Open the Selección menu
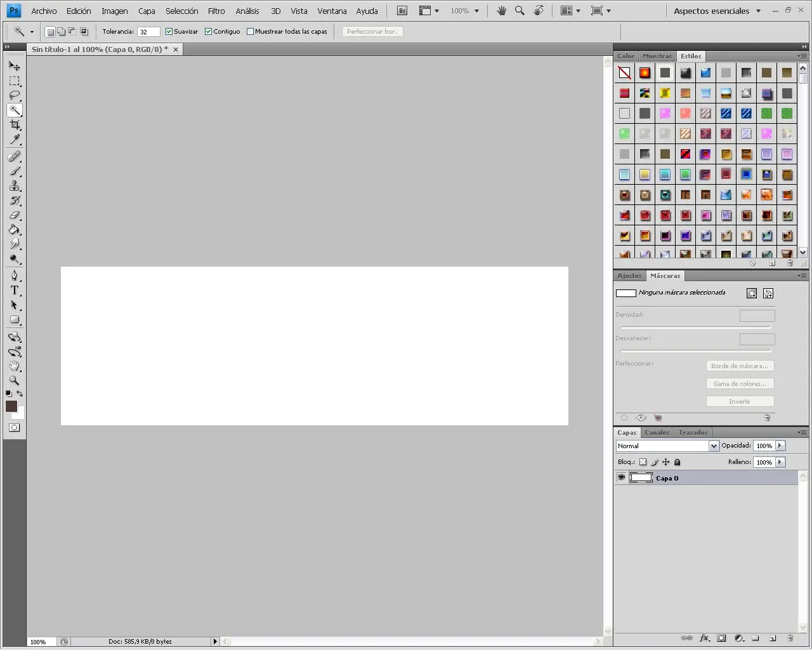Viewport: 812px width, 650px height. pos(182,11)
